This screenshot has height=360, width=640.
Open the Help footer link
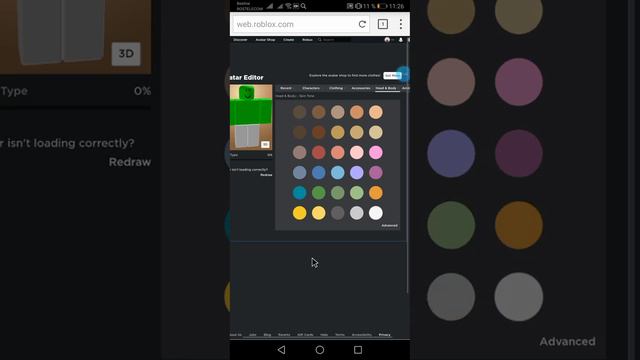[x=324, y=335]
